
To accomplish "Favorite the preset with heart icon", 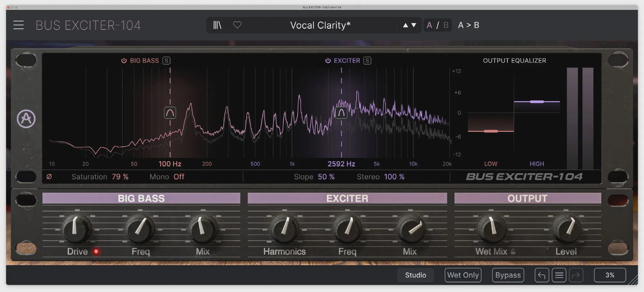I will (237, 25).
